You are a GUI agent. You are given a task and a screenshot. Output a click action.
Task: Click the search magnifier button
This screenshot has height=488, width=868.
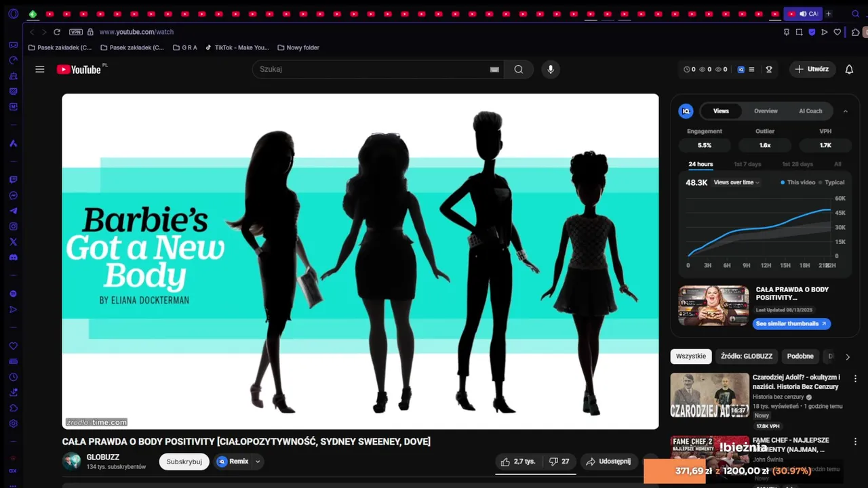519,69
